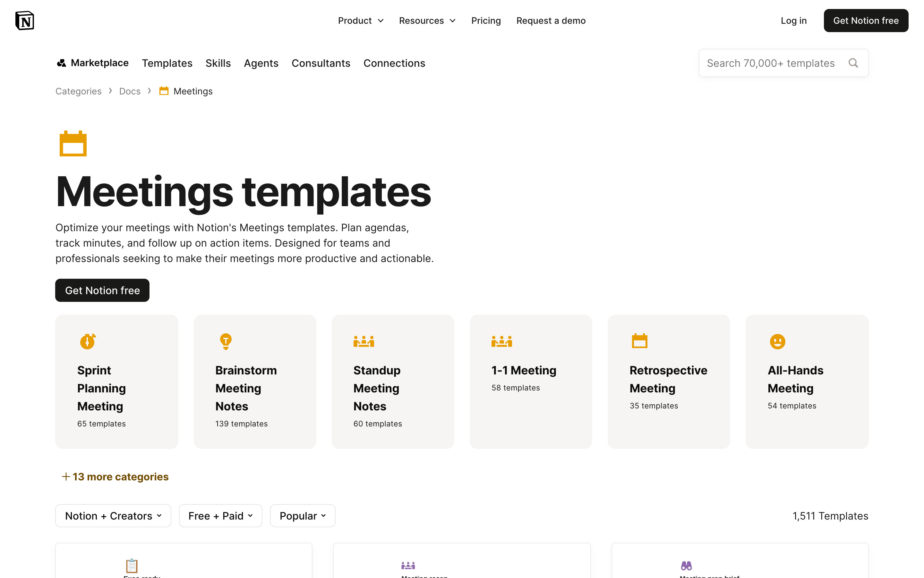
Task: Click the Brainstorm lightbulb icon
Action: point(226,341)
